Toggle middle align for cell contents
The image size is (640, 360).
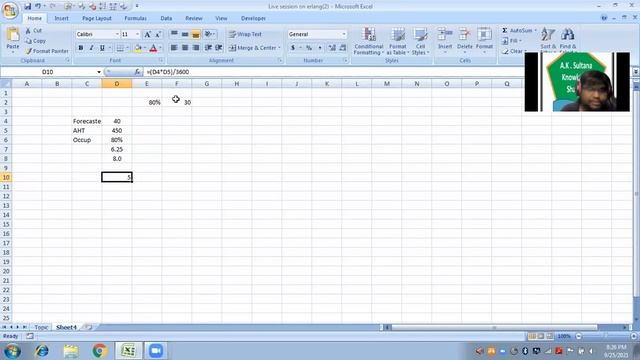click(185, 34)
